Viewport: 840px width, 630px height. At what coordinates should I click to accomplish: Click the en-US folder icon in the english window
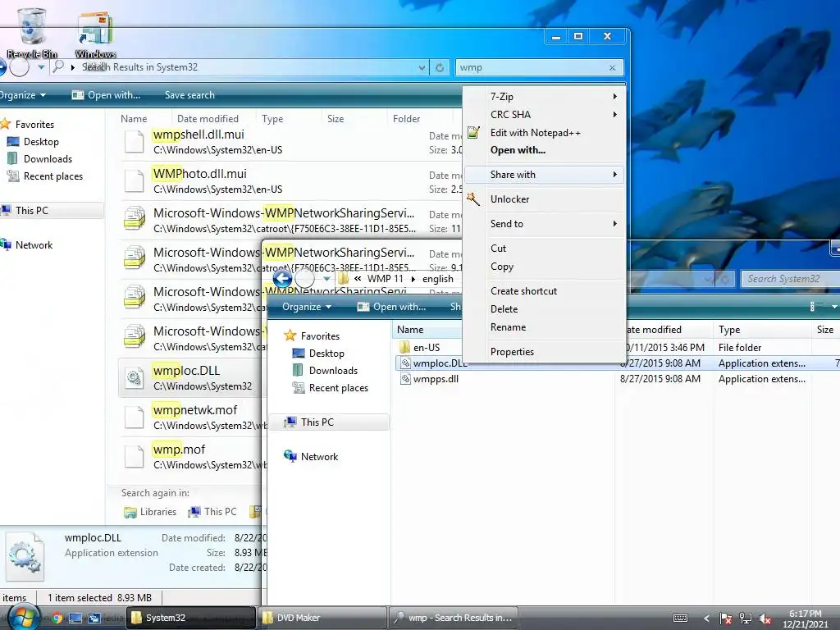pos(404,347)
